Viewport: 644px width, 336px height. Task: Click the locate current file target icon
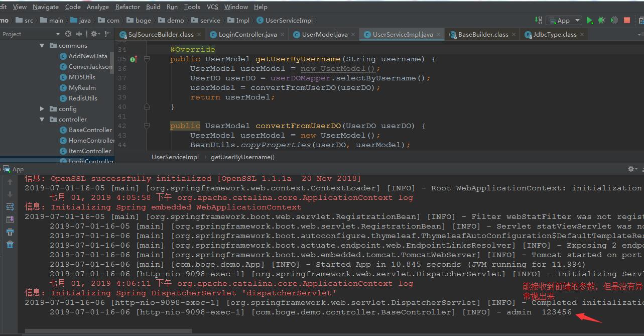68,34
